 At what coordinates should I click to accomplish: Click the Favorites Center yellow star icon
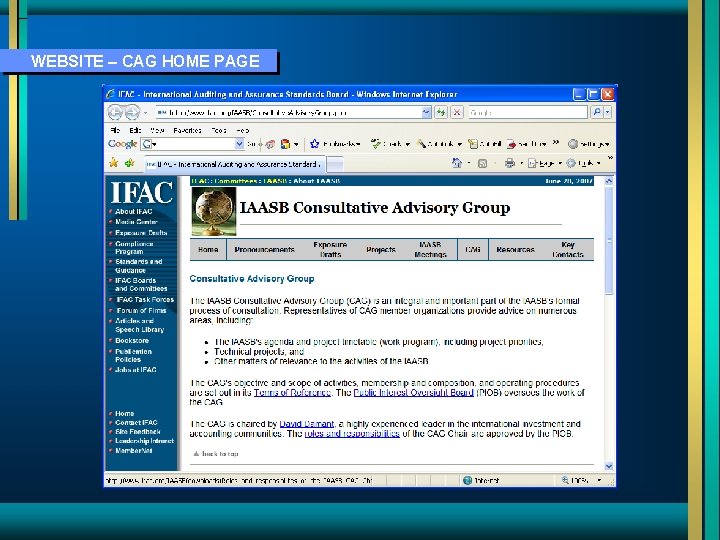(113, 163)
